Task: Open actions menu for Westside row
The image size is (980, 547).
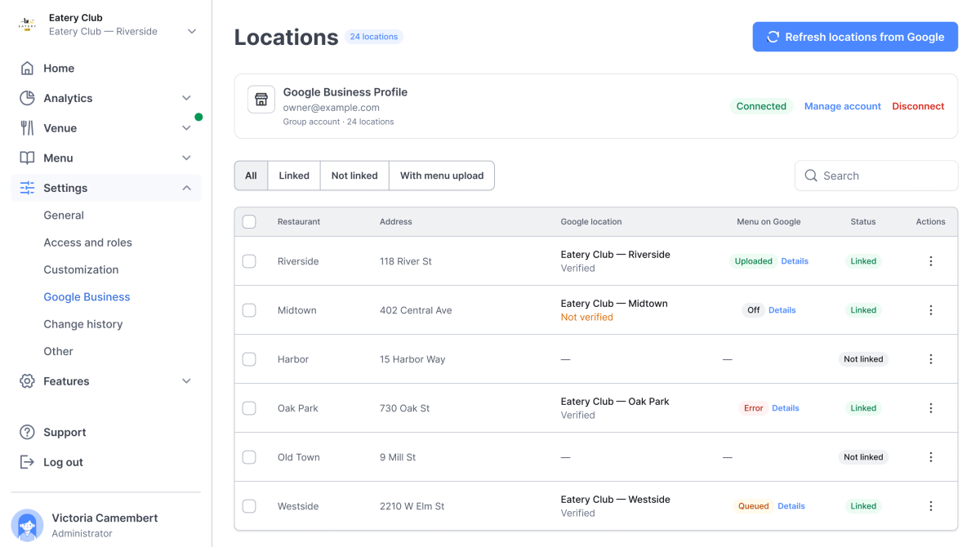Action: pyautogui.click(x=931, y=506)
